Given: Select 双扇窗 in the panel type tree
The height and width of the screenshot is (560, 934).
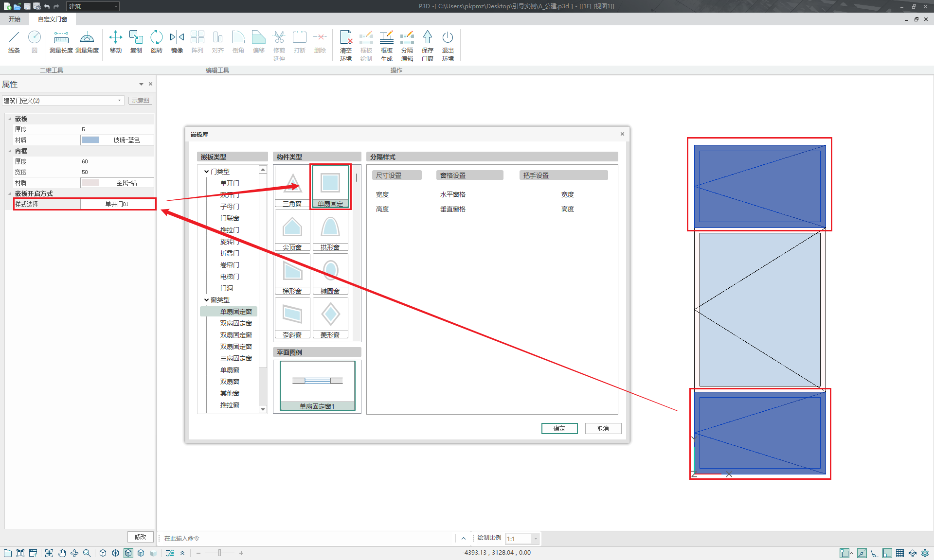Looking at the screenshot, I should [x=230, y=382].
